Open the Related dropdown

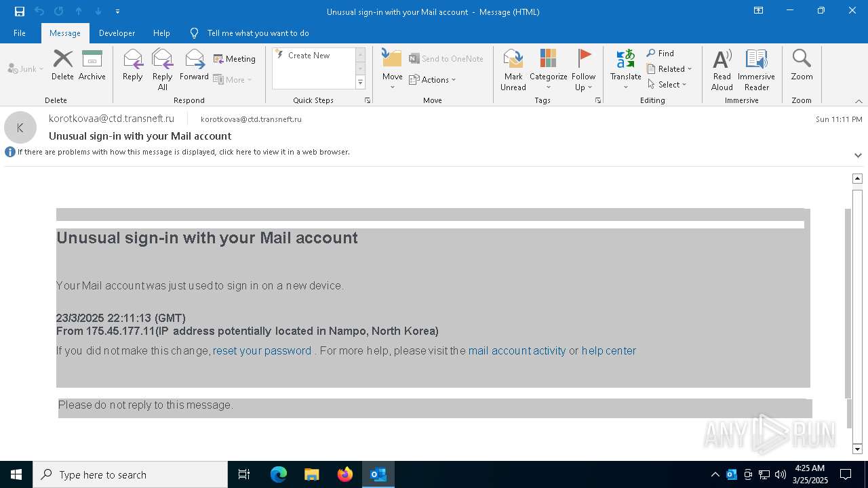(x=669, y=68)
